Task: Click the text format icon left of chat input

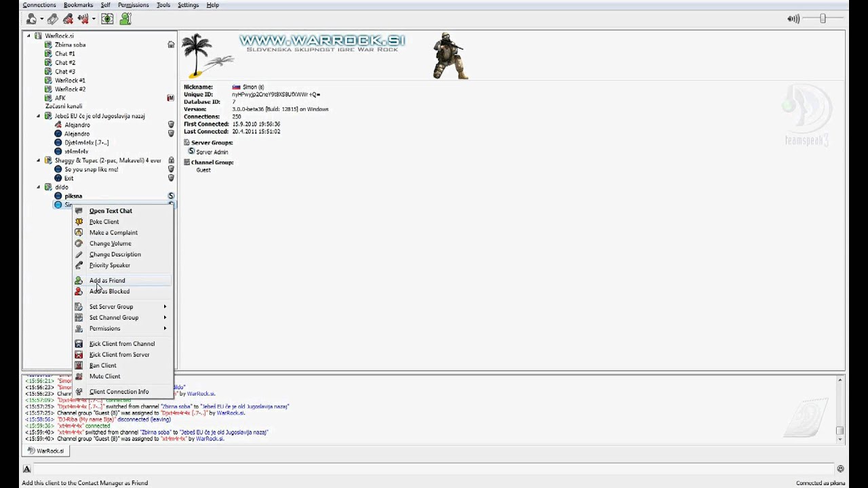Action: pyautogui.click(x=27, y=469)
